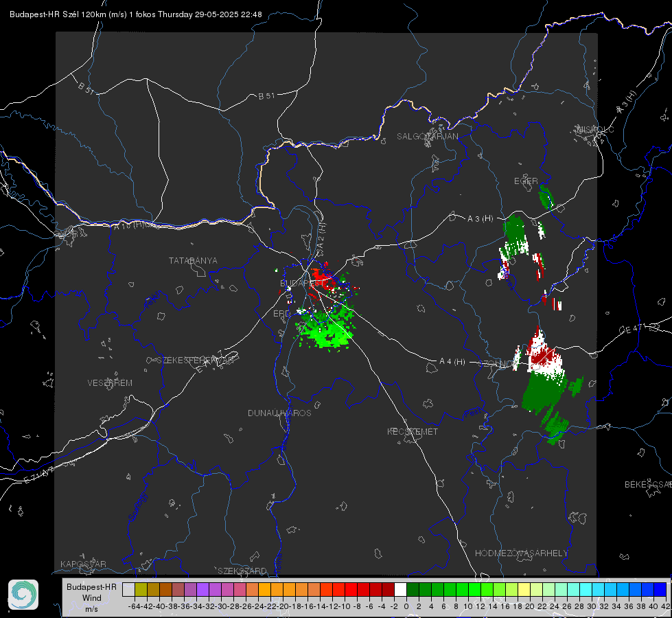Image resolution: width=672 pixels, height=618 pixels.
Task: Click the A 2 (H) road label
Action: pyautogui.click(x=321, y=235)
